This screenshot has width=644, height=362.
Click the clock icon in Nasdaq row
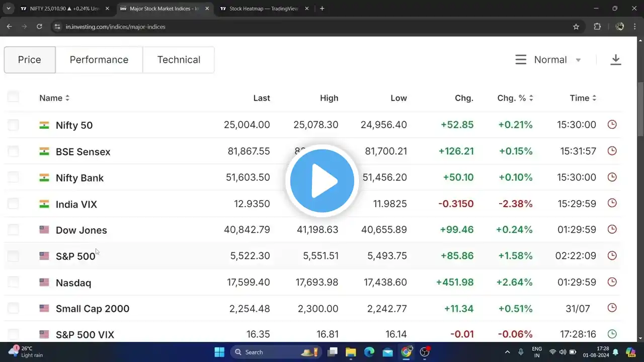612,282
